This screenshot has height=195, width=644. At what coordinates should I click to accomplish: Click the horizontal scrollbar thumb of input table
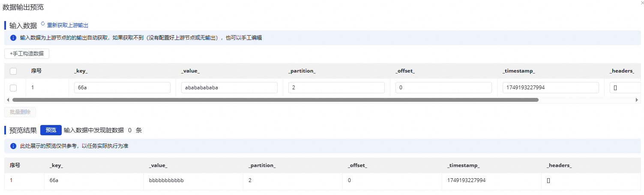(x=275, y=100)
